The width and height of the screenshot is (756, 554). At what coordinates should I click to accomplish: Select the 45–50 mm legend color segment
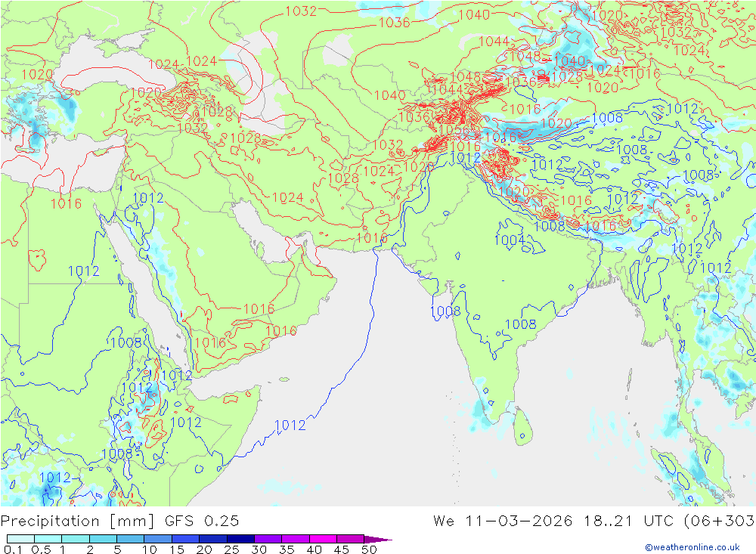pyautogui.click(x=351, y=539)
